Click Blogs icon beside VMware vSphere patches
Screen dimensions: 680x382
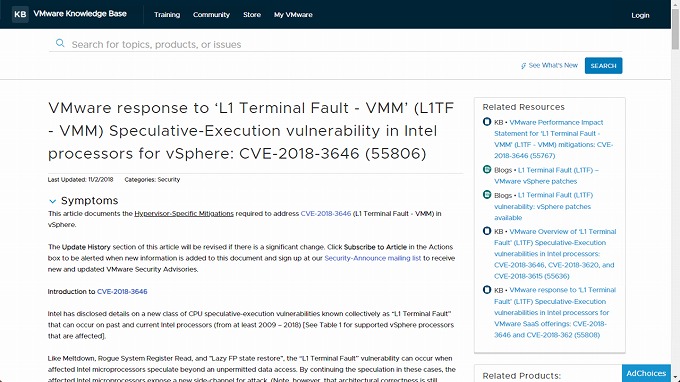pyautogui.click(x=487, y=170)
